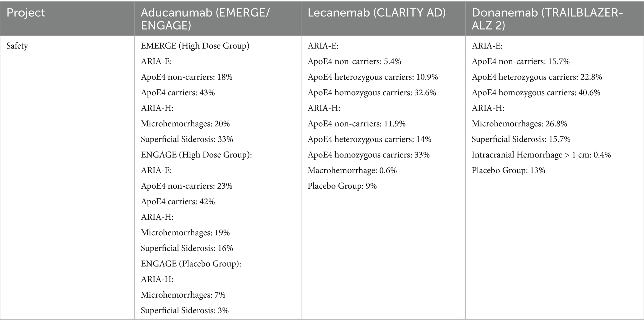Select the Aducanumab (EMERGE/ENGAGE) column header
644x325 pixels.
click(206, 19)
